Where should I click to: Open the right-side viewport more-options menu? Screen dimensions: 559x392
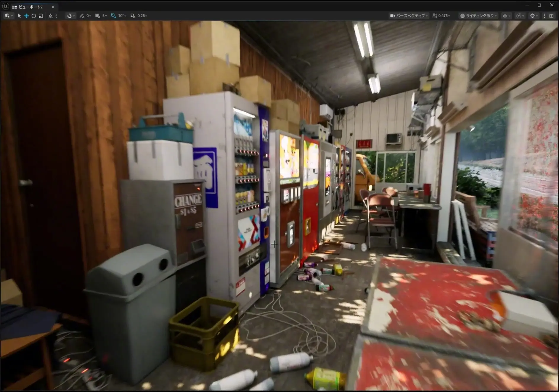[x=544, y=16]
